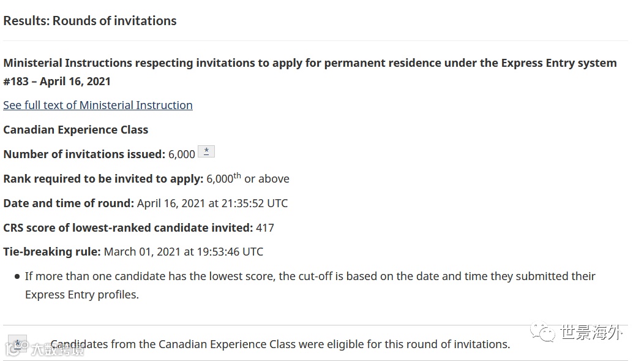
Task: Click the Tie-breaking rule label
Action: 51,252
